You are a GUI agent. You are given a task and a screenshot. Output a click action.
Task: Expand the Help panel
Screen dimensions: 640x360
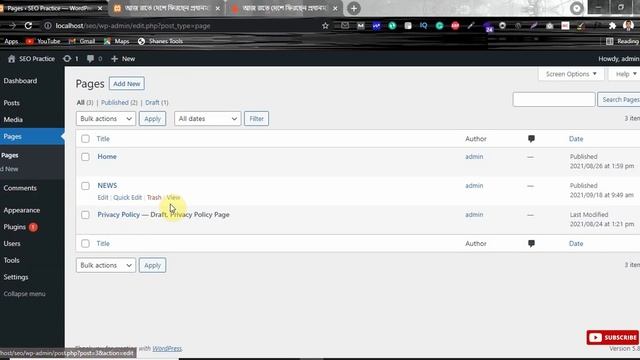(625, 74)
